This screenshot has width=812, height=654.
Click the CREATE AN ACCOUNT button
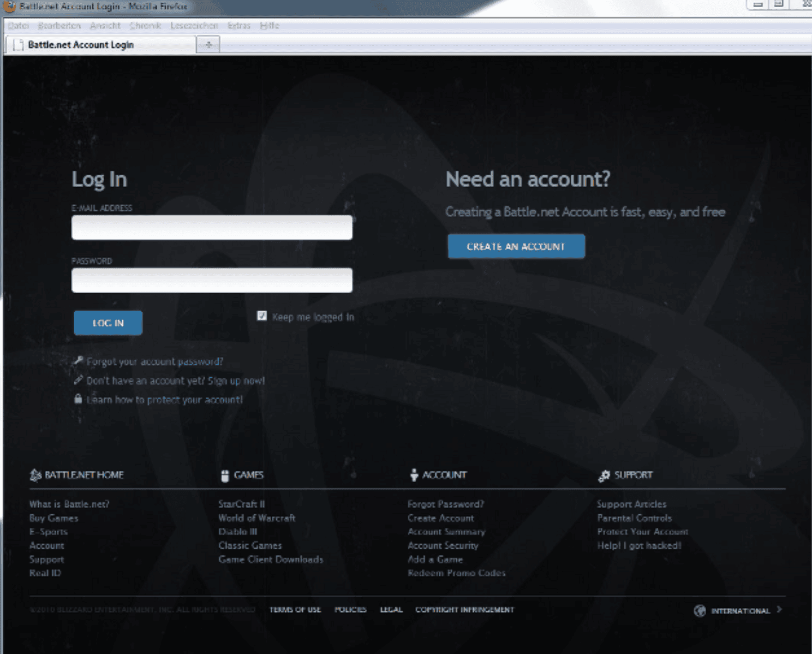(x=516, y=246)
